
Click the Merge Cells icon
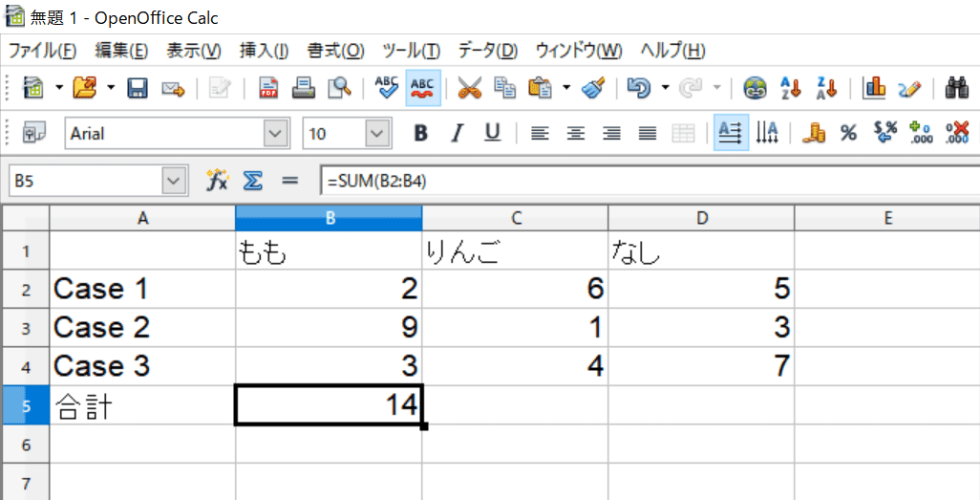[x=683, y=133]
